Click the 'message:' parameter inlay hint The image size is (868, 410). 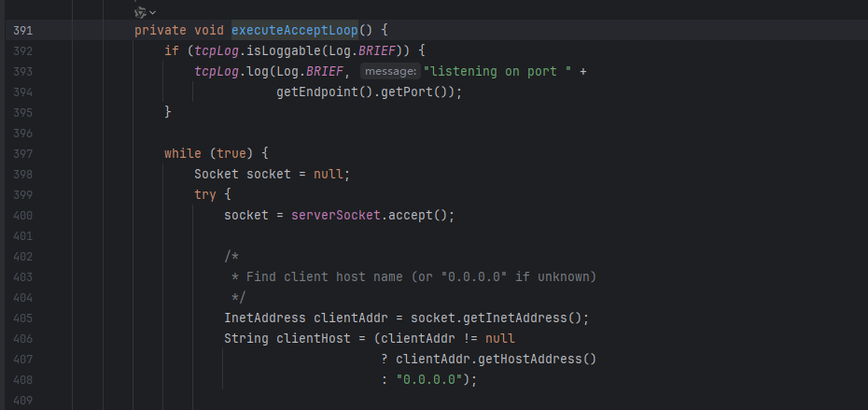click(x=389, y=72)
